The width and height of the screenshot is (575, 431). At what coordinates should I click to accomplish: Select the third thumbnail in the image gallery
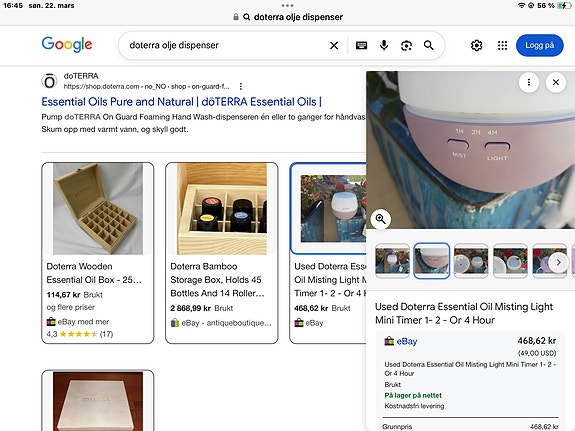[471, 261]
